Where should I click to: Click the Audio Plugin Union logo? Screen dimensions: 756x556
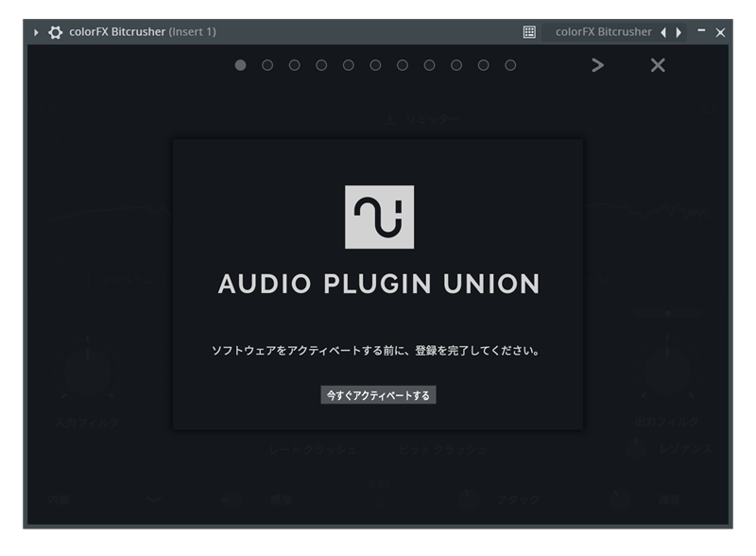pos(379,217)
